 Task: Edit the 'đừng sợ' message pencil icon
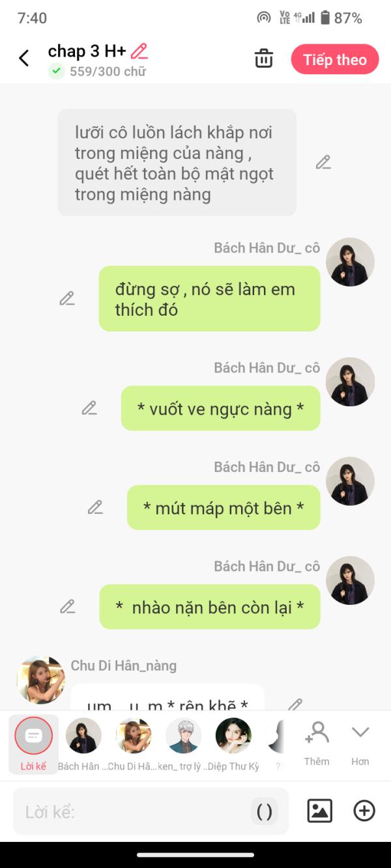click(x=67, y=298)
